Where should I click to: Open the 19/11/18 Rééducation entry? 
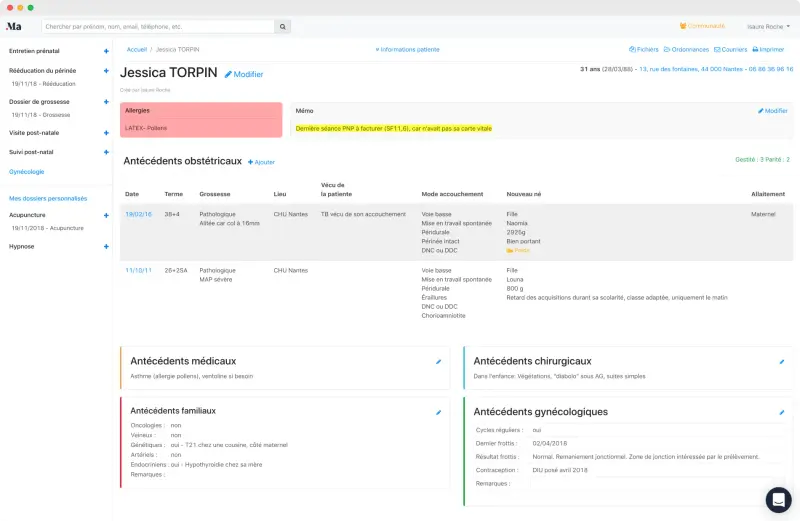pyautogui.click(x=43, y=84)
